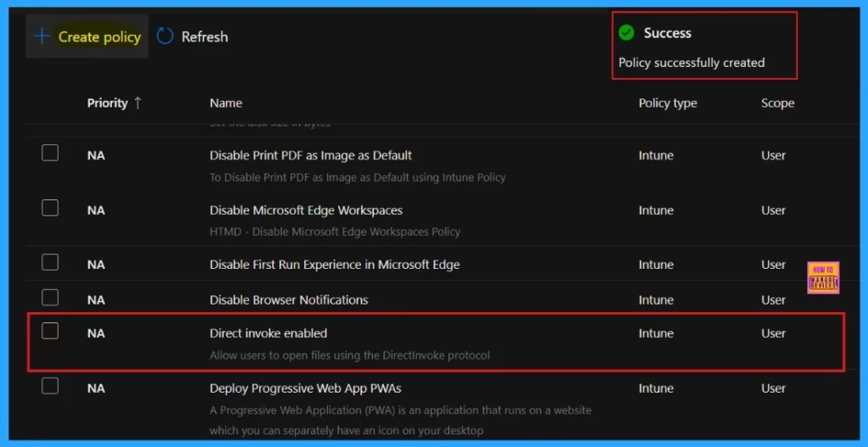Click the circular Refresh arrow icon

coord(165,36)
